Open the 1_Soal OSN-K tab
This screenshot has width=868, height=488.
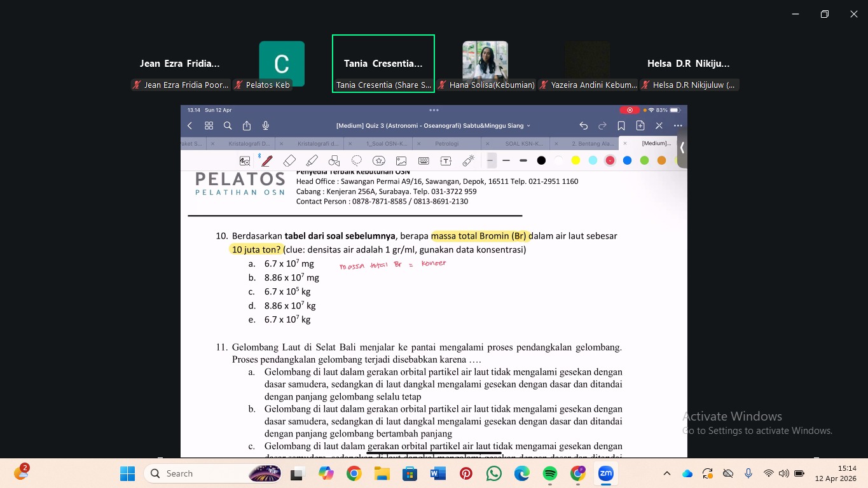(386, 144)
